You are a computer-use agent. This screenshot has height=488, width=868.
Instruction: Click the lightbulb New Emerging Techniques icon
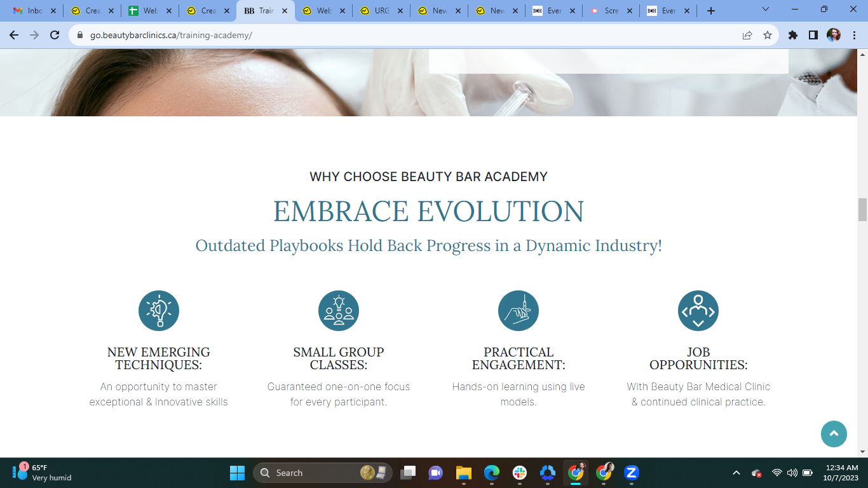click(159, 311)
